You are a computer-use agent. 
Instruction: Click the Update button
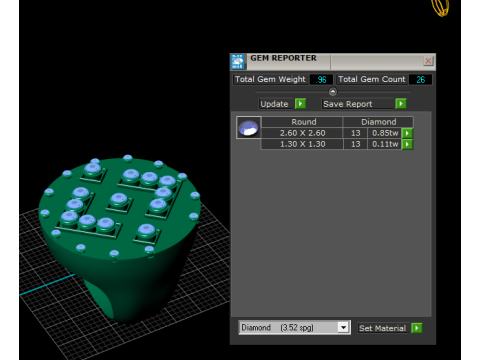(276, 104)
